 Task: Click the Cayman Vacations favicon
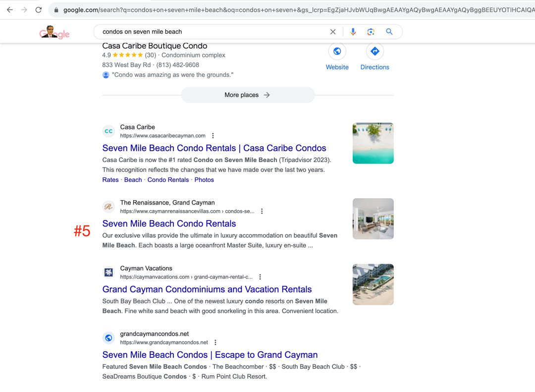tap(108, 272)
